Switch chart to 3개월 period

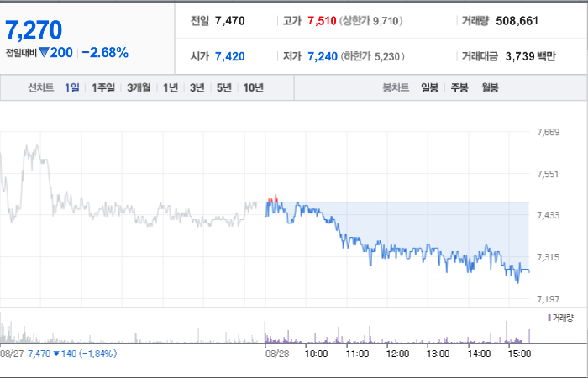(x=139, y=87)
